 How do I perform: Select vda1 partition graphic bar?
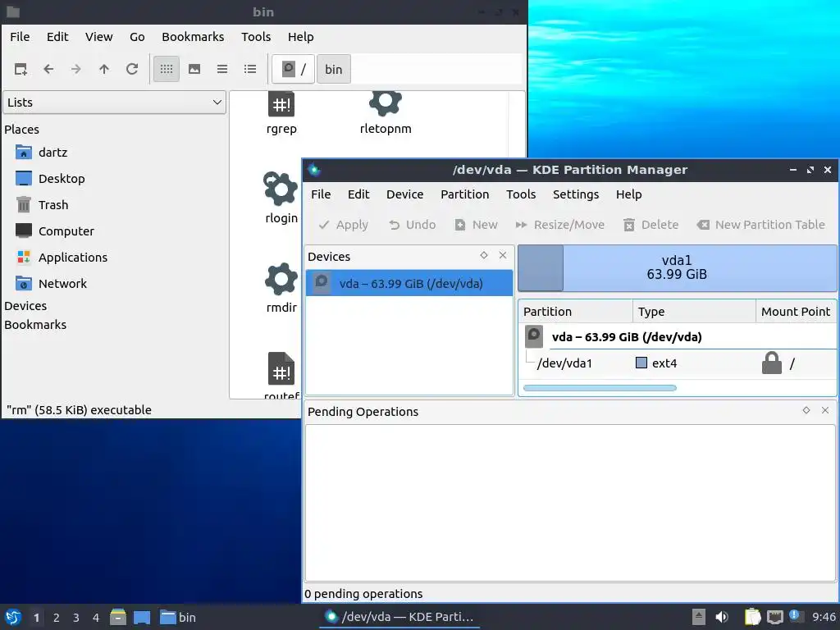(x=677, y=268)
